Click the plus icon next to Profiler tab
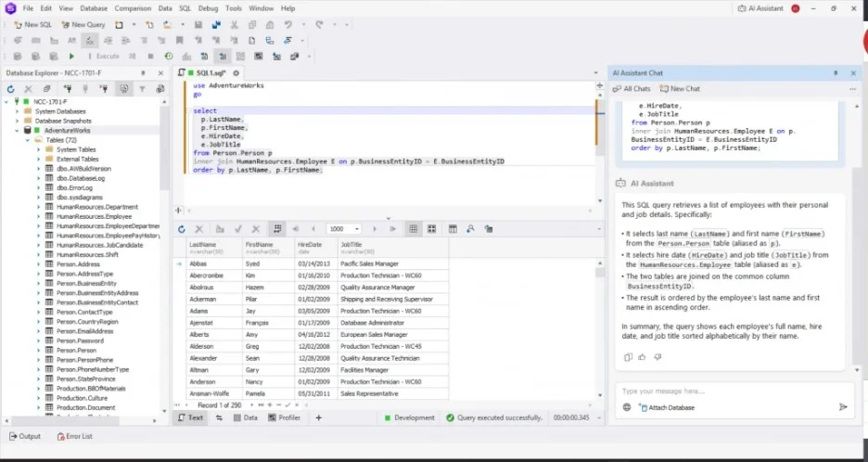Screen dimensions: 868x462 click(x=318, y=417)
